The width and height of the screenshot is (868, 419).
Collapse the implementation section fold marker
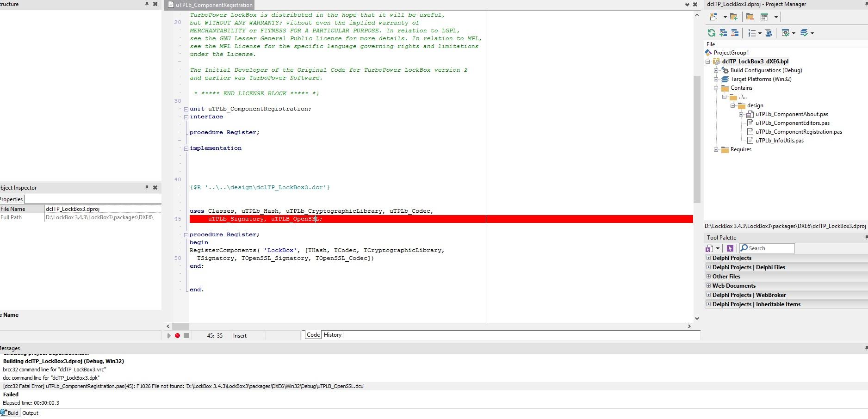186,148
